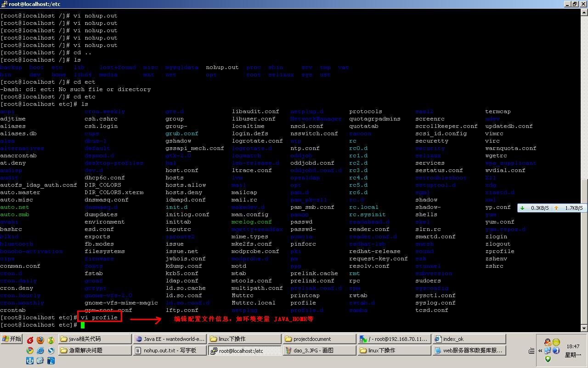Click the nsswitch.conf entry
This screenshot has height=368, width=588.
tap(314, 133)
